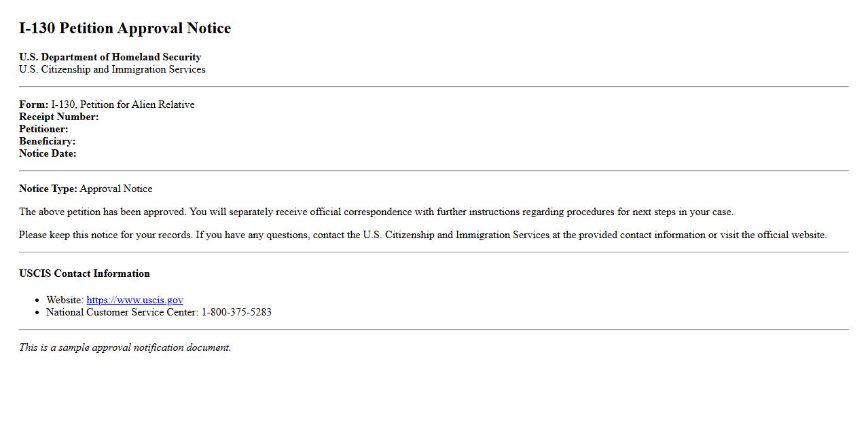Screen dimensions: 868x441
Task: Click the horizontal divider below the agency header
Action: [433, 87]
